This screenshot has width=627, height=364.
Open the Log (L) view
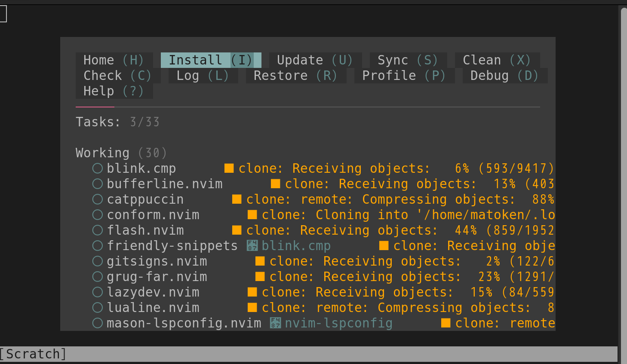pos(203,76)
